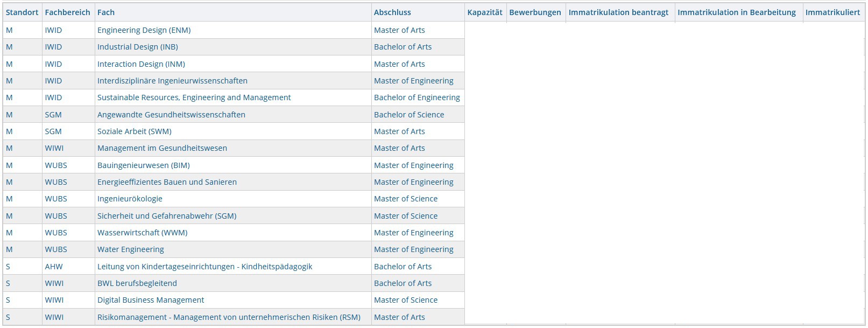
Task: Click Immatrikulation beantragt column header
Action: (618, 12)
